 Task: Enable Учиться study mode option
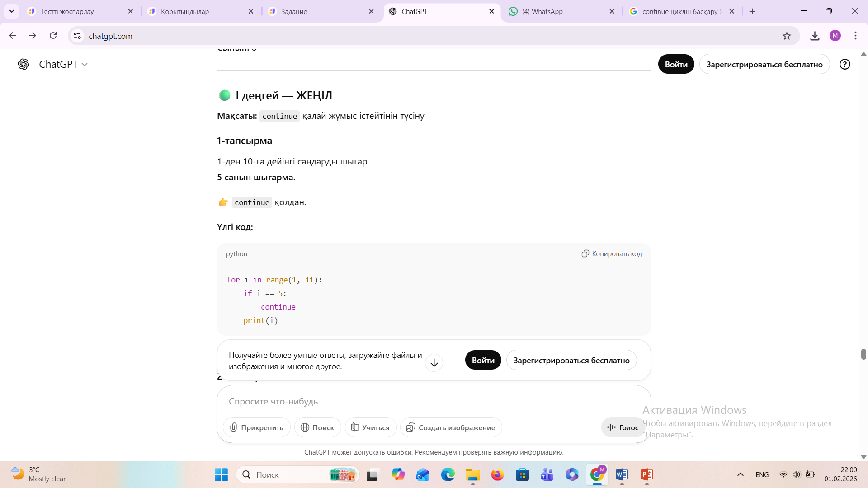pyautogui.click(x=370, y=427)
